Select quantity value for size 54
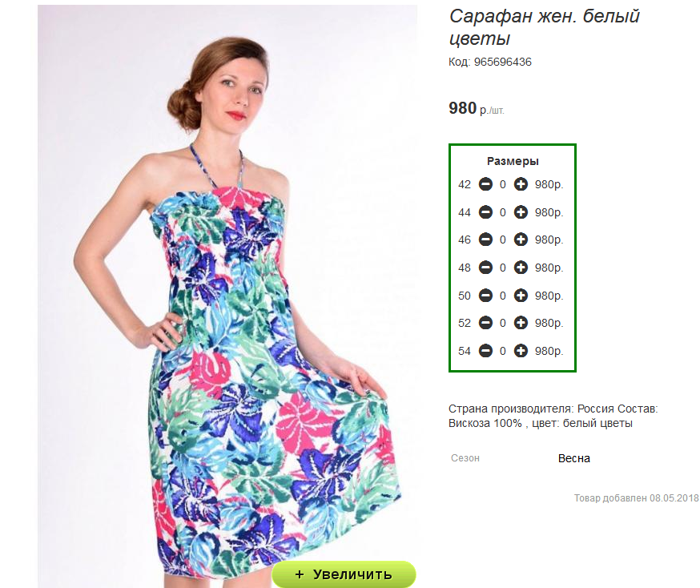700x588 pixels. [x=503, y=352]
